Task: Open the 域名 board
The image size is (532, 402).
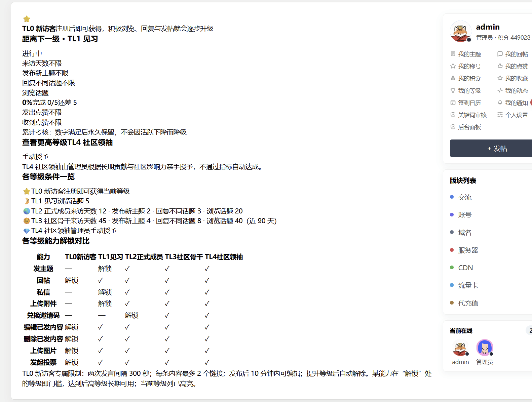Action: point(465,233)
